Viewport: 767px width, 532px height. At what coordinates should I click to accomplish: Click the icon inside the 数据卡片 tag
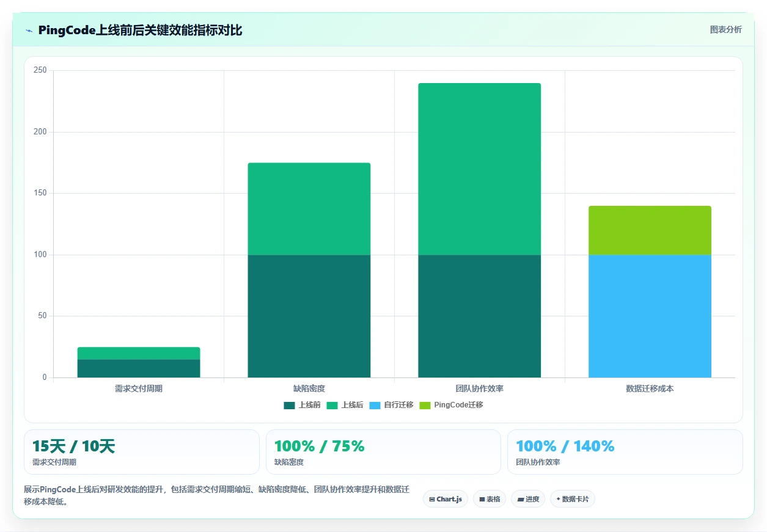point(558,499)
